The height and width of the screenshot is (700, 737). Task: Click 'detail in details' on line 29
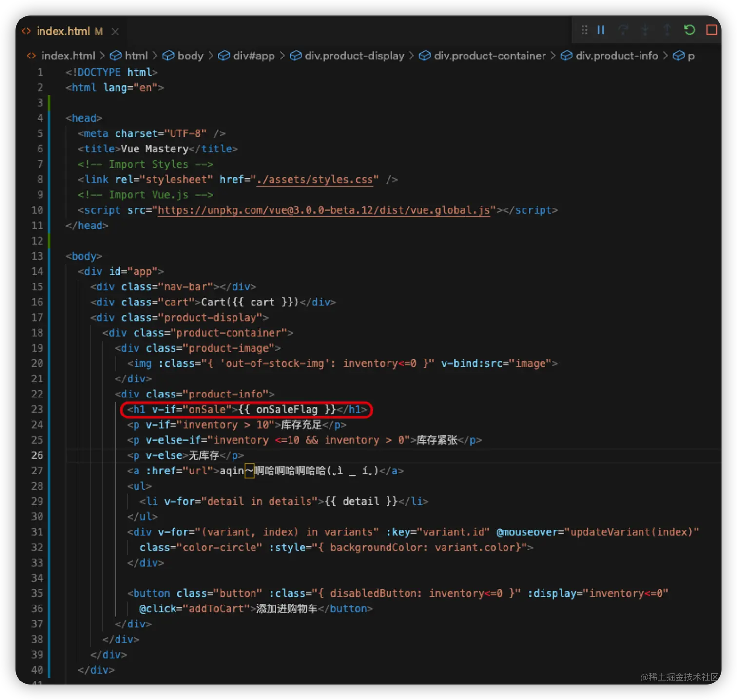[x=259, y=502]
